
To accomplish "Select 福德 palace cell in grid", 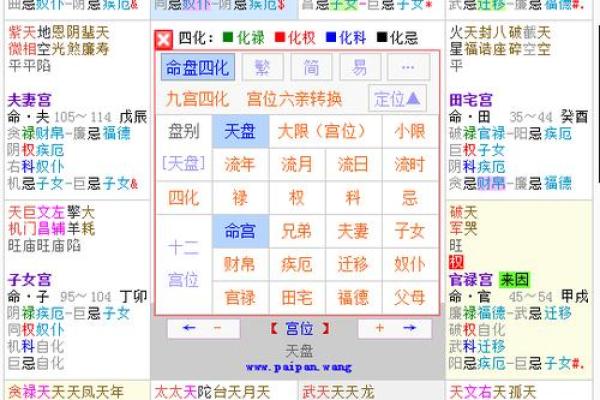I will pos(354,298).
